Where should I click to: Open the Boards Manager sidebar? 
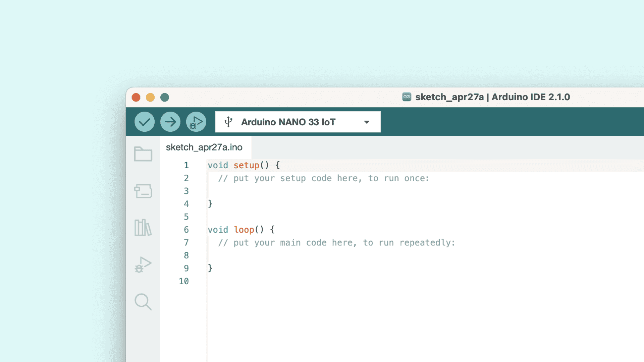coord(143,191)
